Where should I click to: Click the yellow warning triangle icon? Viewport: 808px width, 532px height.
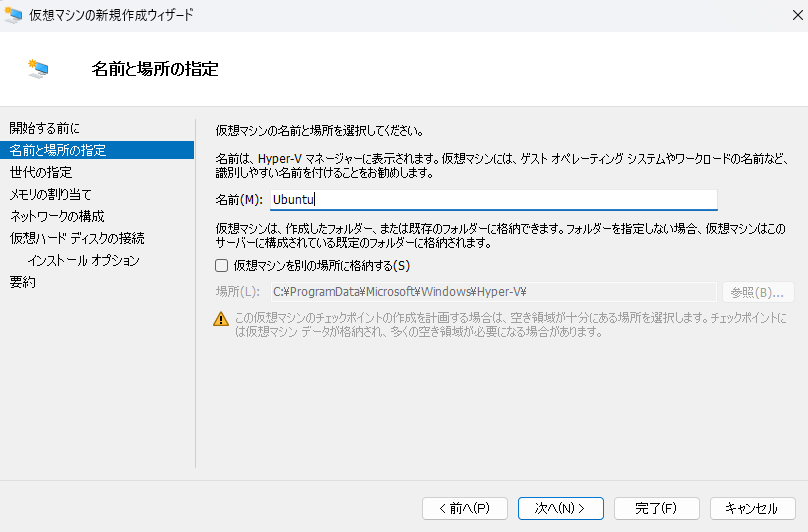click(221, 319)
